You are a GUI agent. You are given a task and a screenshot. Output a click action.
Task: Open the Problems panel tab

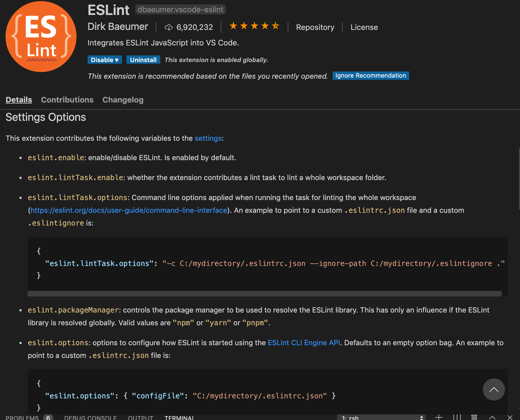[x=22, y=418]
